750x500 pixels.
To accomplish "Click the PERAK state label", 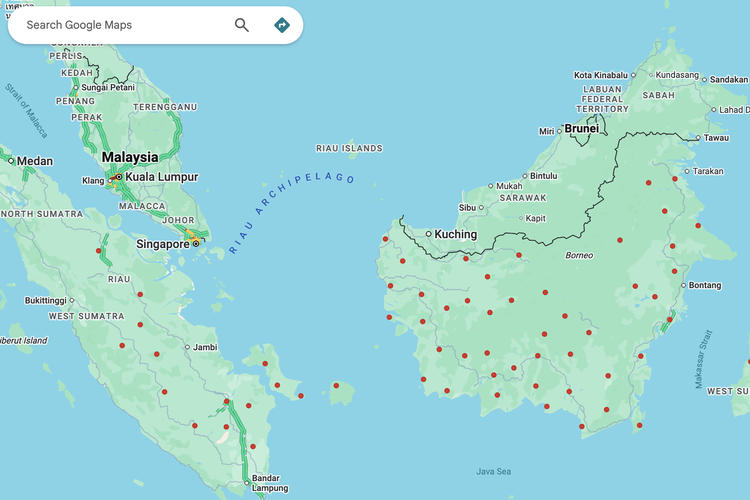I will pos(87,117).
